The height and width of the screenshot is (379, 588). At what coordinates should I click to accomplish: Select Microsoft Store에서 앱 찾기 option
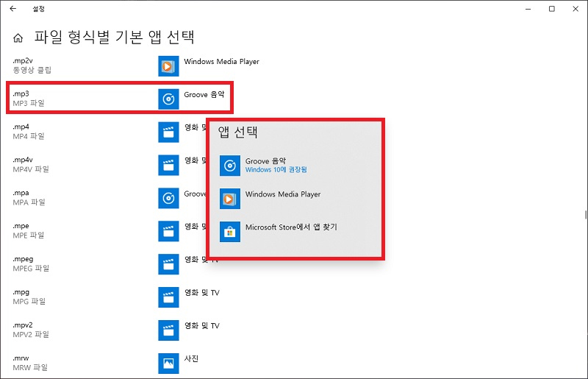coord(296,232)
